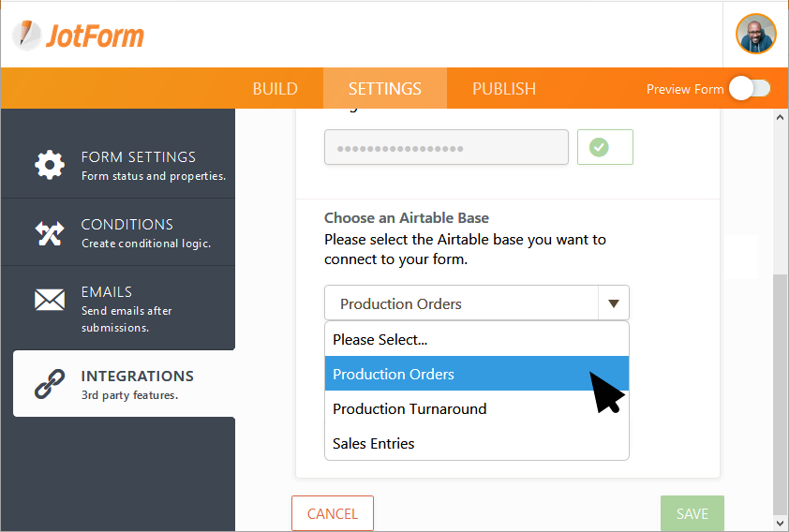Image resolution: width=789 pixels, height=532 pixels.
Task: Click the green checkmark verification icon
Action: click(x=599, y=148)
